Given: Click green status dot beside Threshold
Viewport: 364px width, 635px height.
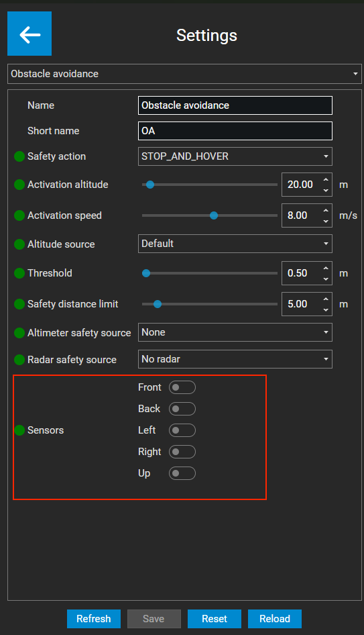Looking at the screenshot, I should click(x=19, y=273).
